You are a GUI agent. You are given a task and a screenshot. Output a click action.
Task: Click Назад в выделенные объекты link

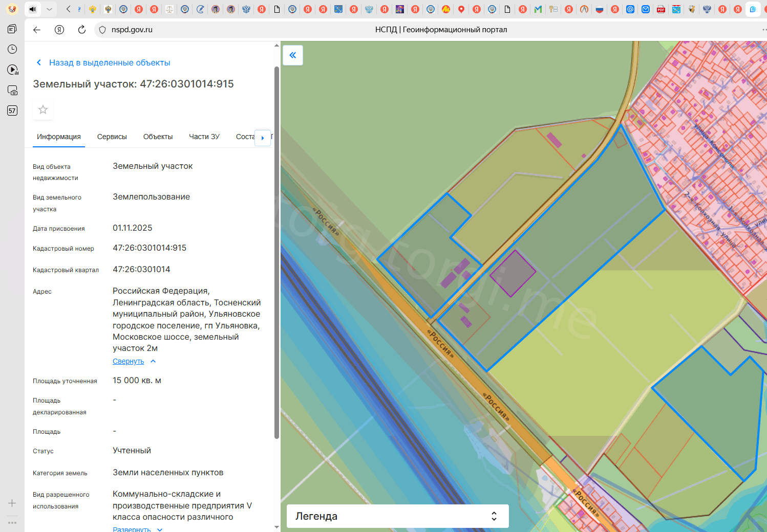click(109, 62)
